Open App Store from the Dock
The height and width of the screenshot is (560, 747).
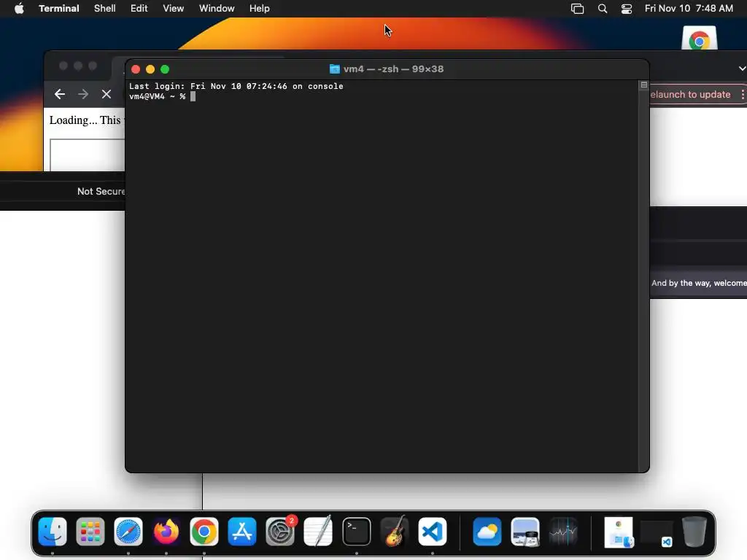pyautogui.click(x=242, y=532)
